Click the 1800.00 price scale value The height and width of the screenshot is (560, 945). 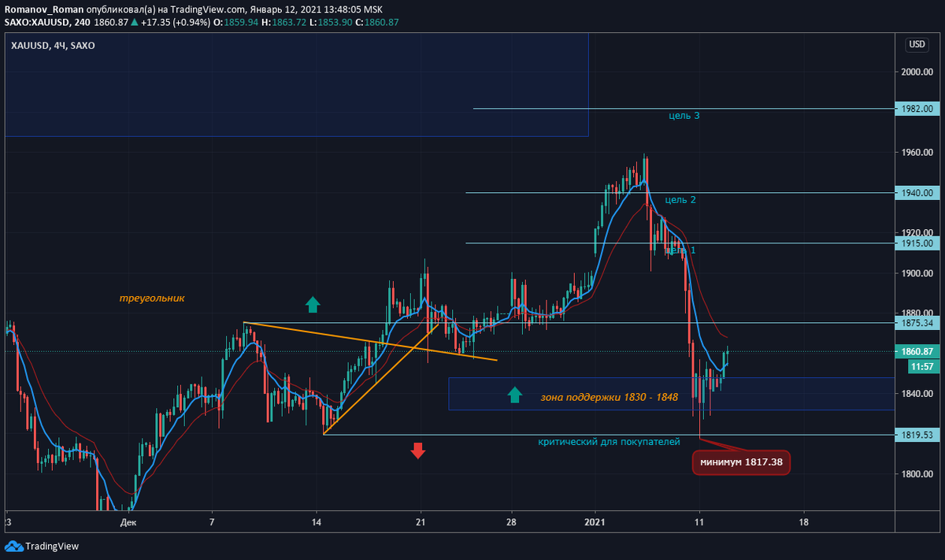(917, 474)
